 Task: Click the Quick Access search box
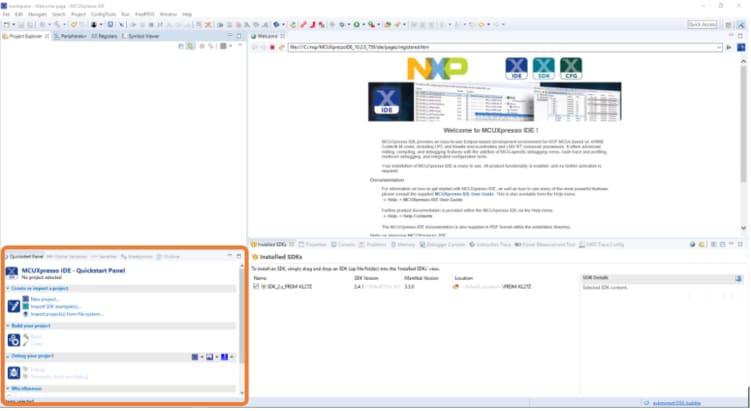[x=703, y=24]
